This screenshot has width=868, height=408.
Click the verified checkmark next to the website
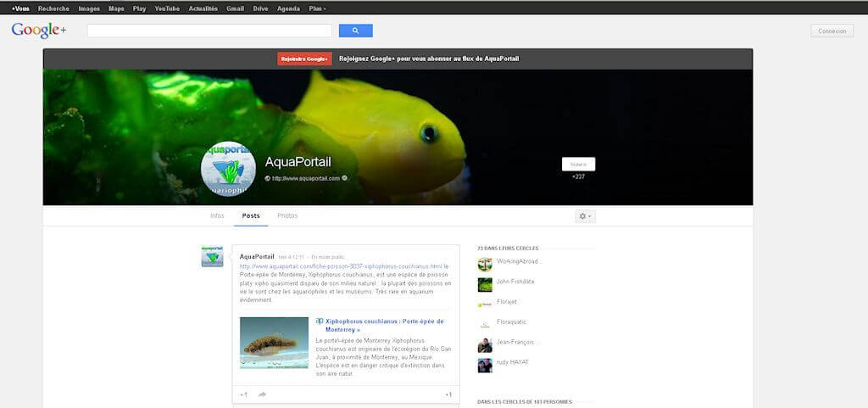(x=344, y=178)
